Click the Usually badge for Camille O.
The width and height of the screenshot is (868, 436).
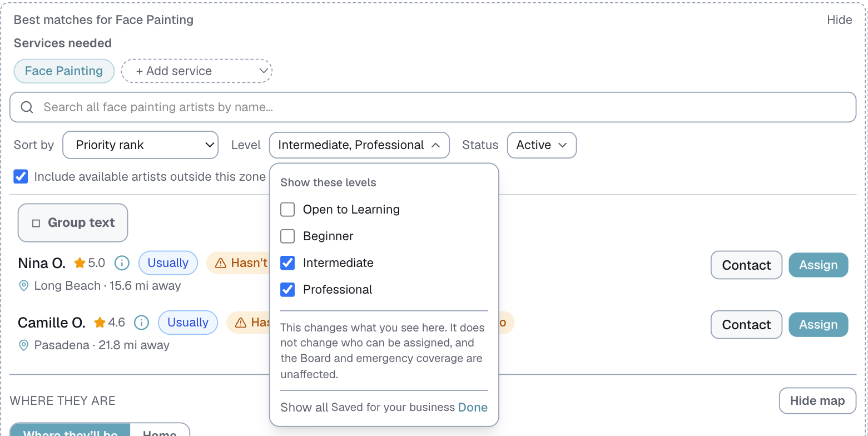pyautogui.click(x=188, y=323)
